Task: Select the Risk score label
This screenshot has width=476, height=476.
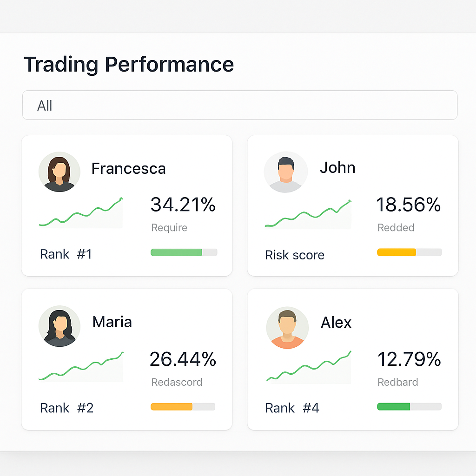Action: click(x=295, y=255)
